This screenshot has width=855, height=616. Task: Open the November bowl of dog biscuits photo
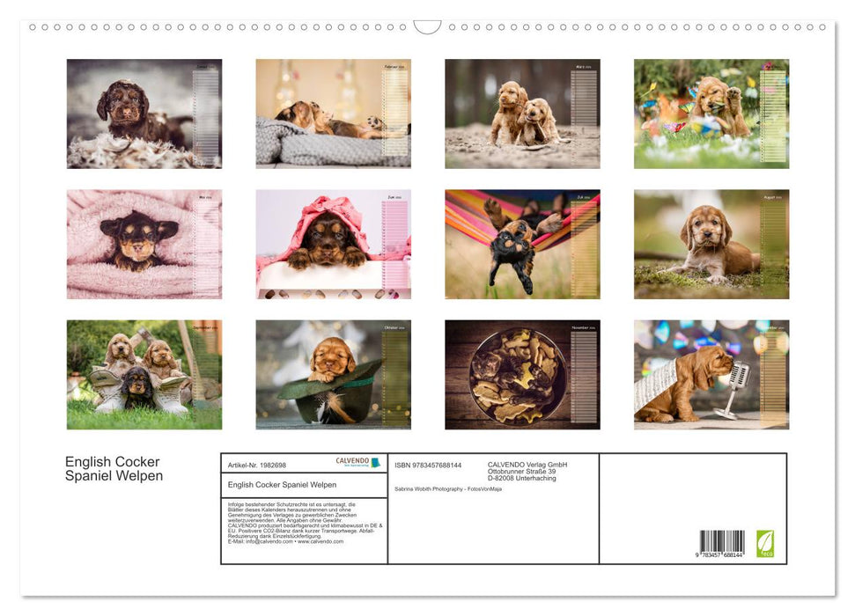522,374
